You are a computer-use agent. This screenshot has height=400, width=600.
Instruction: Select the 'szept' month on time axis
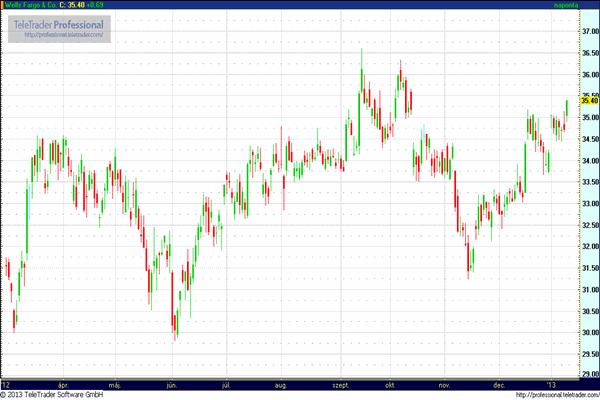[x=337, y=384]
